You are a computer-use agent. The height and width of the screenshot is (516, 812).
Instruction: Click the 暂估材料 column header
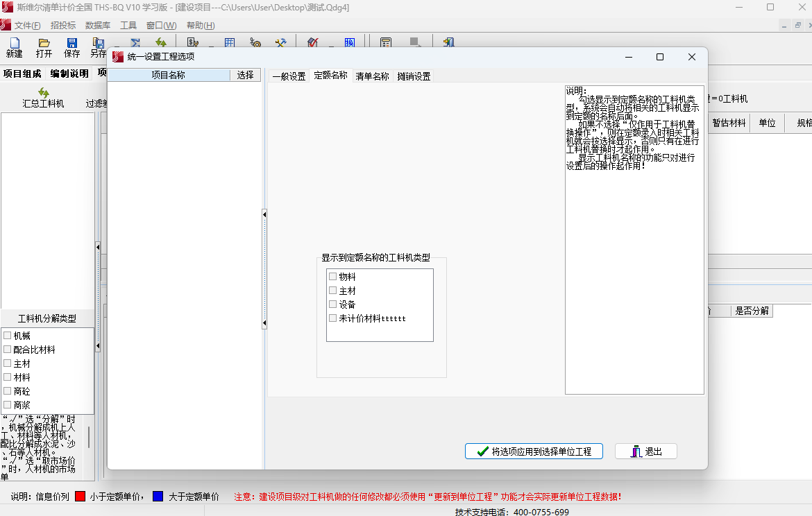[x=729, y=123]
